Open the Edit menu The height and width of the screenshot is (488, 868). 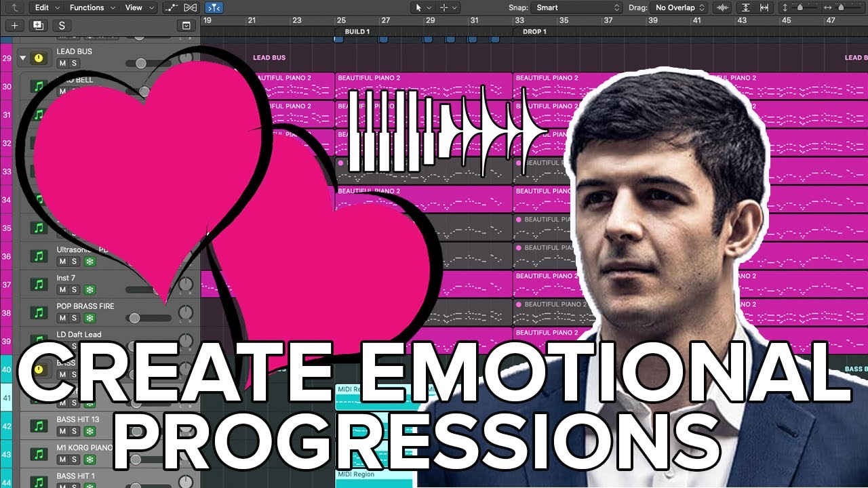click(x=47, y=7)
